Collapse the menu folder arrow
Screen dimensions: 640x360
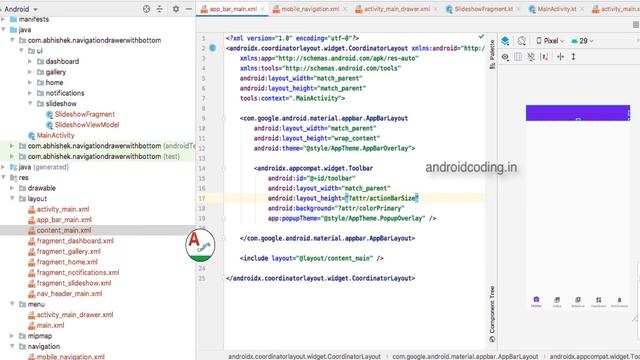12,304
